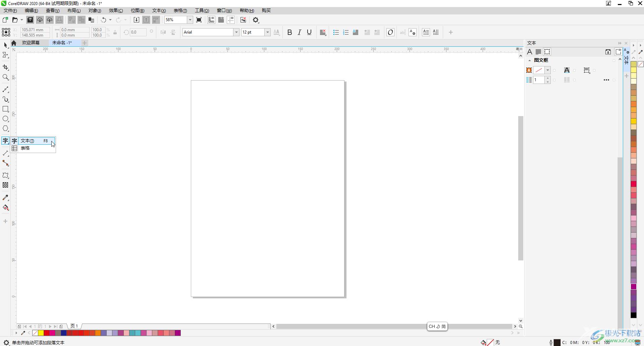This screenshot has height=346, width=644.
Task: Open the font size dropdown
Action: [267, 32]
